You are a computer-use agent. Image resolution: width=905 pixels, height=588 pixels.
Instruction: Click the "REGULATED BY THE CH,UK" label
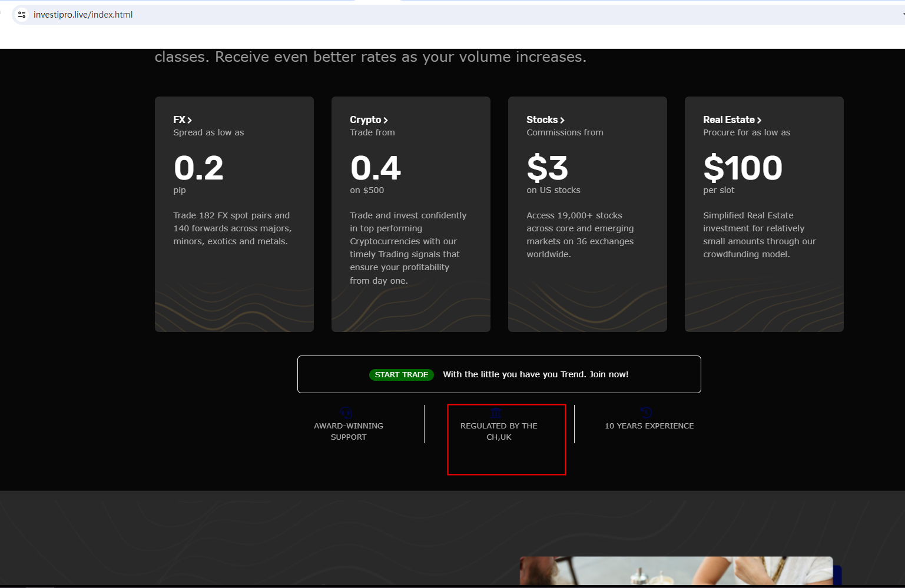499,431
